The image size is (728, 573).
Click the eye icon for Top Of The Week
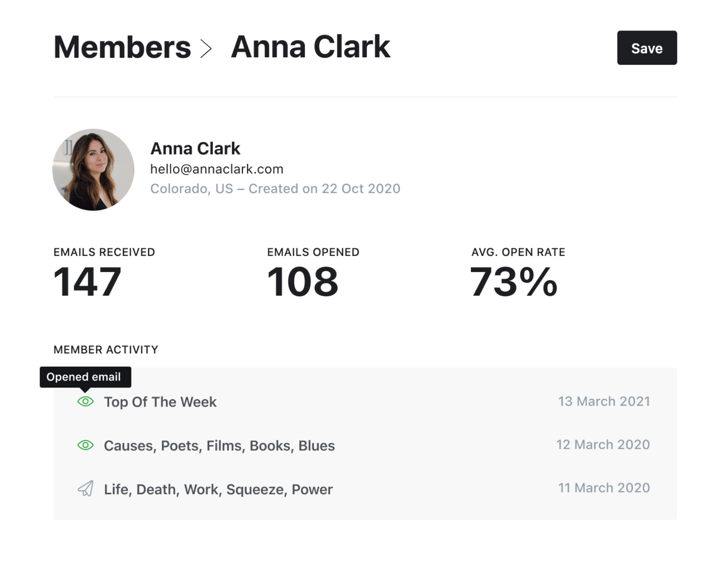pyautogui.click(x=85, y=402)
